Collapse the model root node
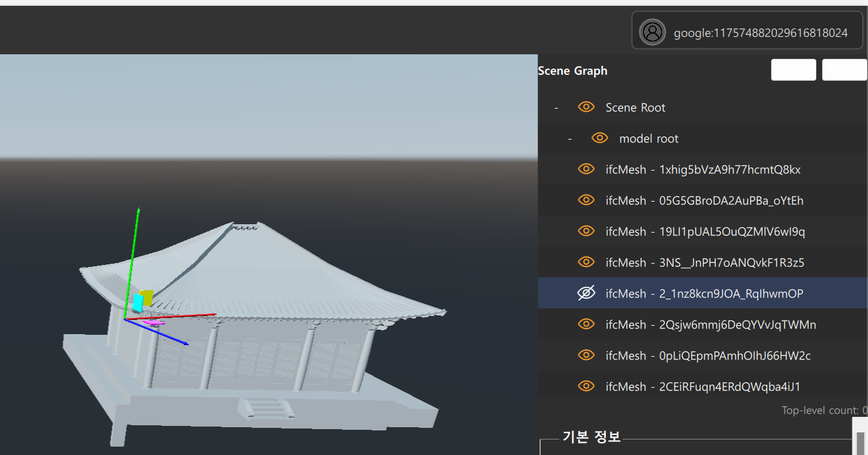 point(570,139)
